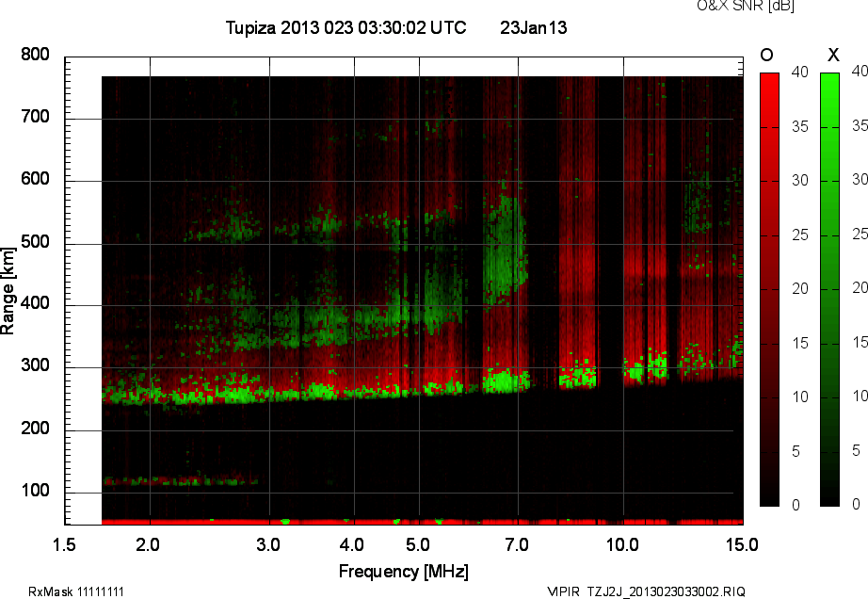Select the 'Range [km]' axis title
Viewport: 868px width, 599px height.
click(8, 291)
